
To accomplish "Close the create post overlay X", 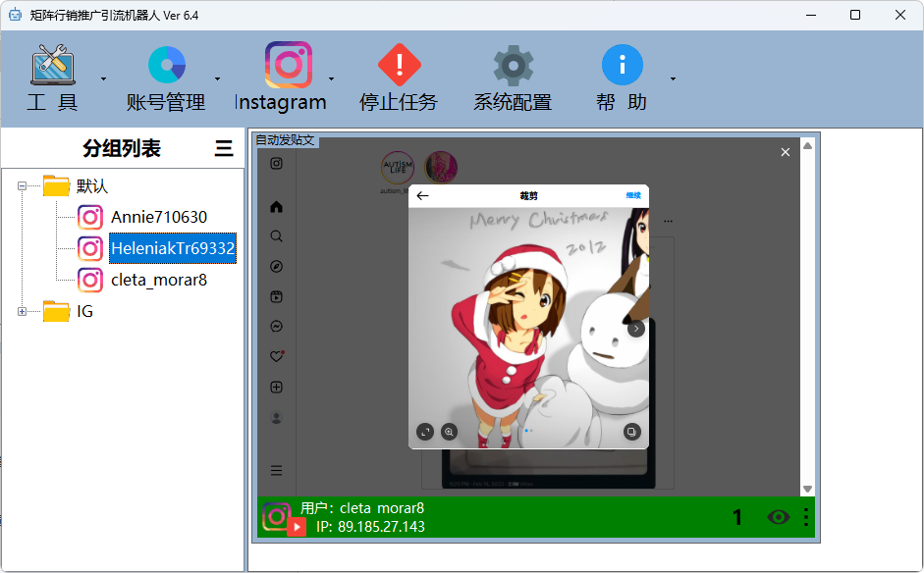I will pyautogui.click(x=785, y=152).
